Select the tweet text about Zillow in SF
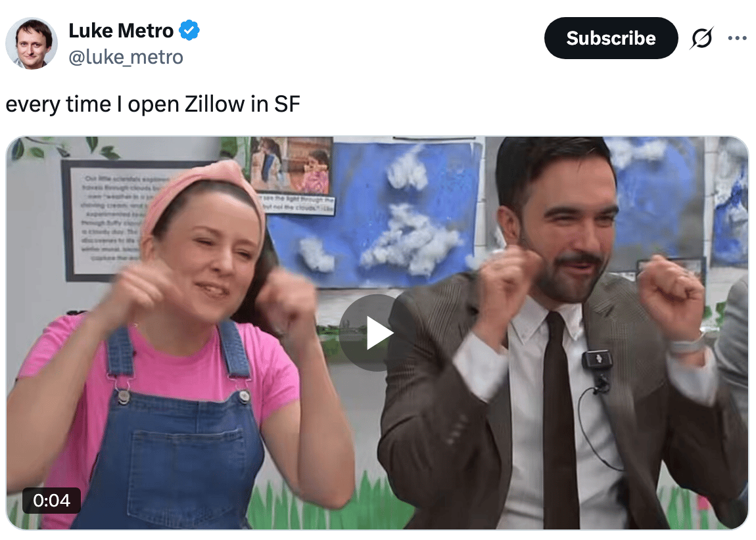756x540 pixels. point(153,104)
